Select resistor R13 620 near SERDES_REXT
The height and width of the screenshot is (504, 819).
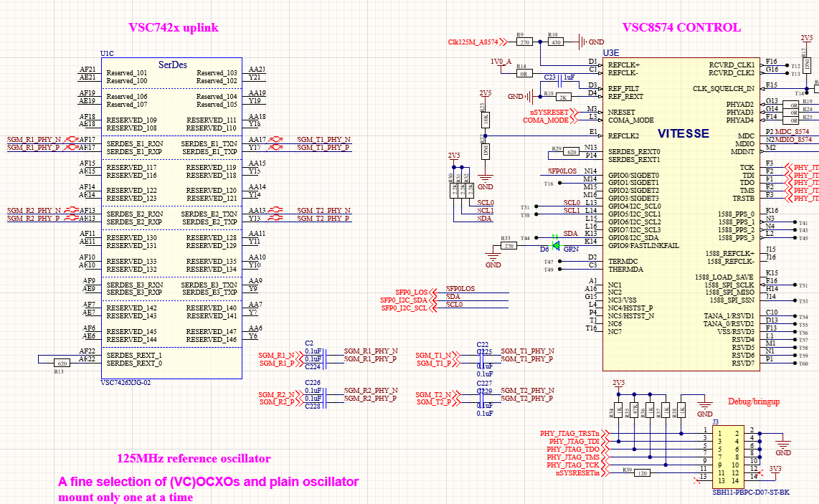[x=62, y=363]
